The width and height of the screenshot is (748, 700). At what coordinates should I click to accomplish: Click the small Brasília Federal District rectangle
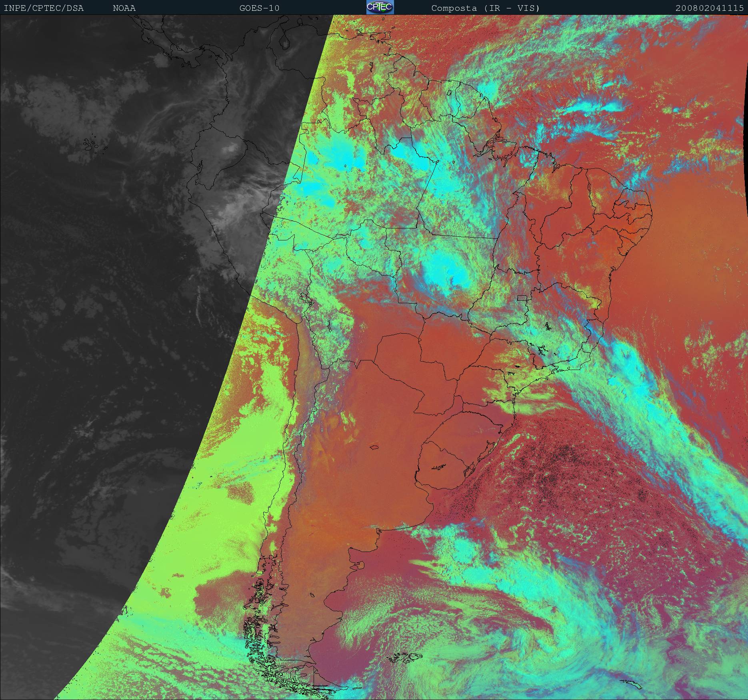pyautogui.click(x=522, y=298)
